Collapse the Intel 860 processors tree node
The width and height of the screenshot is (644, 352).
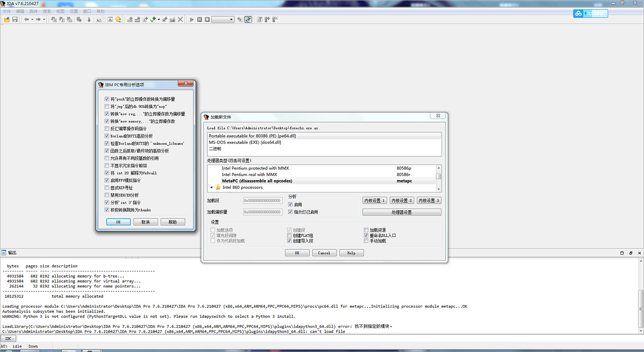(x=211, y=187)
